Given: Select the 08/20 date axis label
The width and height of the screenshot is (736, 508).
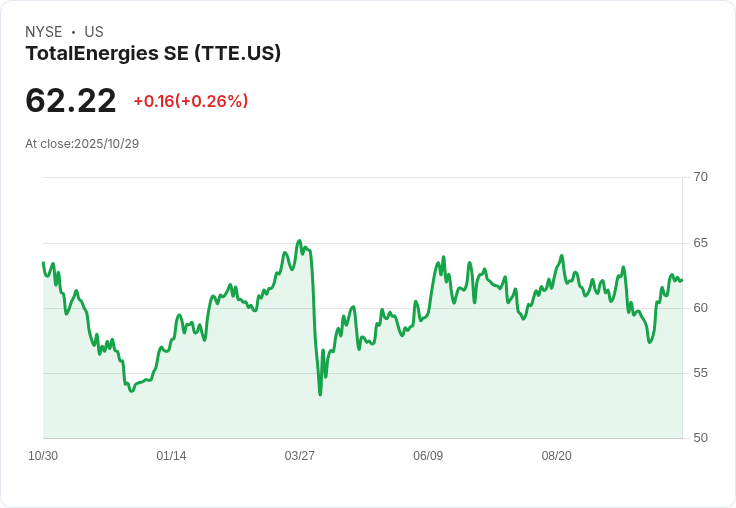Looking at the screenshot, I should (556, 456).
